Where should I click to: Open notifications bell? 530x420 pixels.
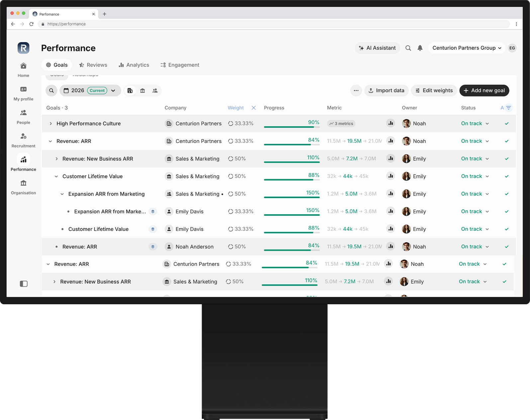pyautogui.click(x=420, y=48)
